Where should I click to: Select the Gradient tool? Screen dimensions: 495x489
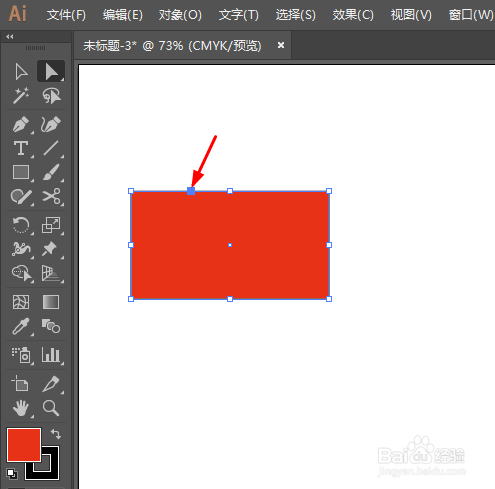pyautogui.click(x=51, y=302)
